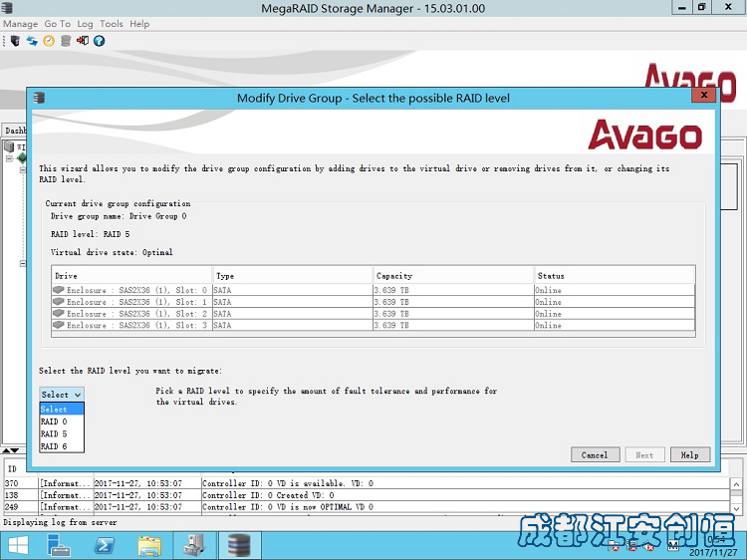This screenshot has height=560, width=747.
Task: Click the Cancel button
Action: 595,454
